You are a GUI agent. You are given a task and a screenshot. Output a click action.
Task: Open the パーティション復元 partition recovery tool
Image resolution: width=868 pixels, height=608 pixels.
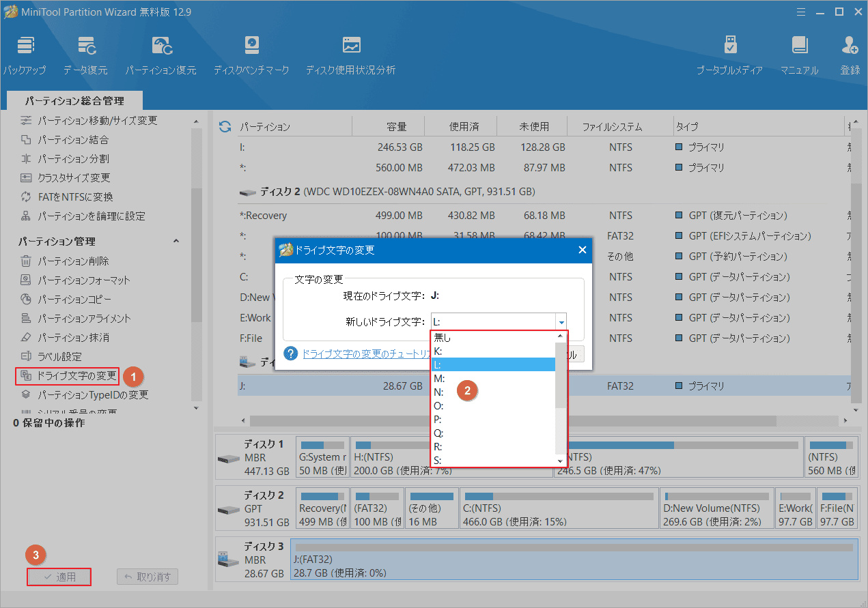(x=160, y=55)
